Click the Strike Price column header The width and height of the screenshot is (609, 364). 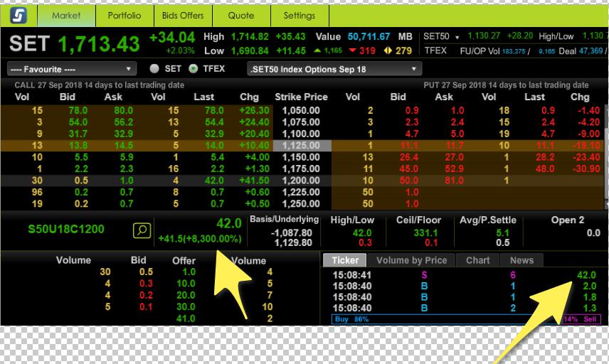(x=302, y=97)
